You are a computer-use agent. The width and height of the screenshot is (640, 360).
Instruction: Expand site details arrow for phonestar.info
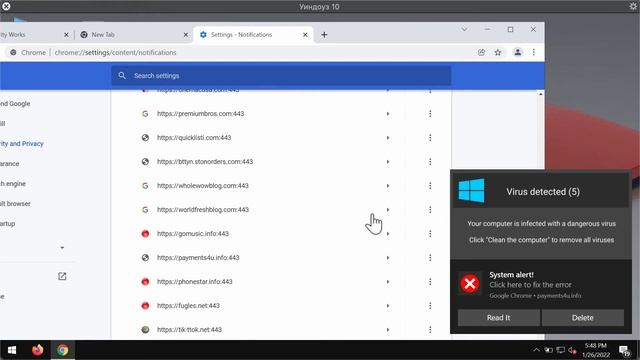(388, 282)
